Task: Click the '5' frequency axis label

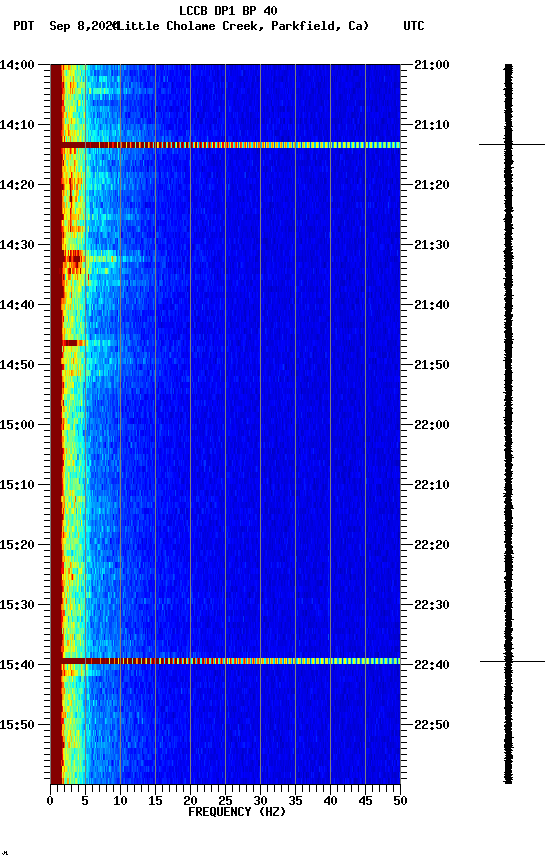Action: pos(85,801)
